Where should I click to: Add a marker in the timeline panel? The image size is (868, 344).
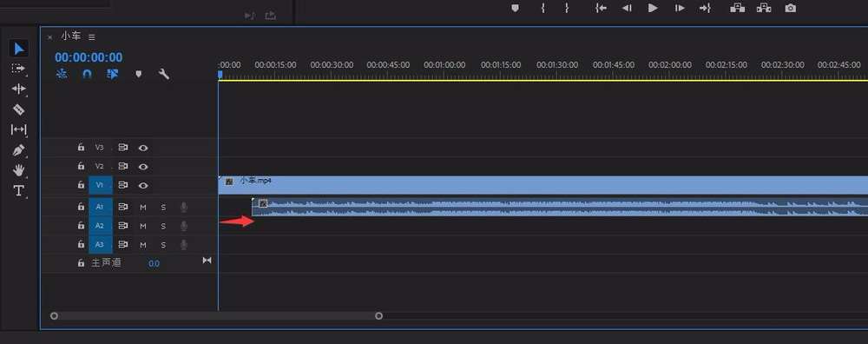pos(138,74)
